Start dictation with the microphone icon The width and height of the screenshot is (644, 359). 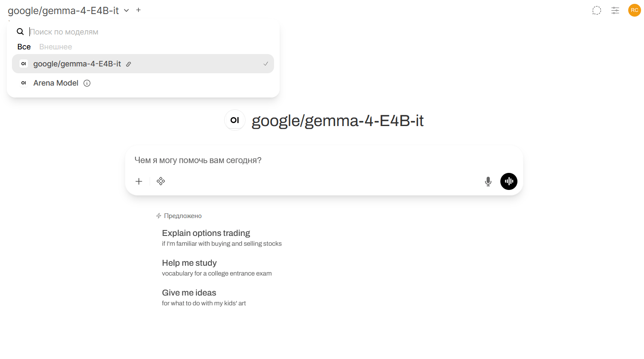pos(488,181)
